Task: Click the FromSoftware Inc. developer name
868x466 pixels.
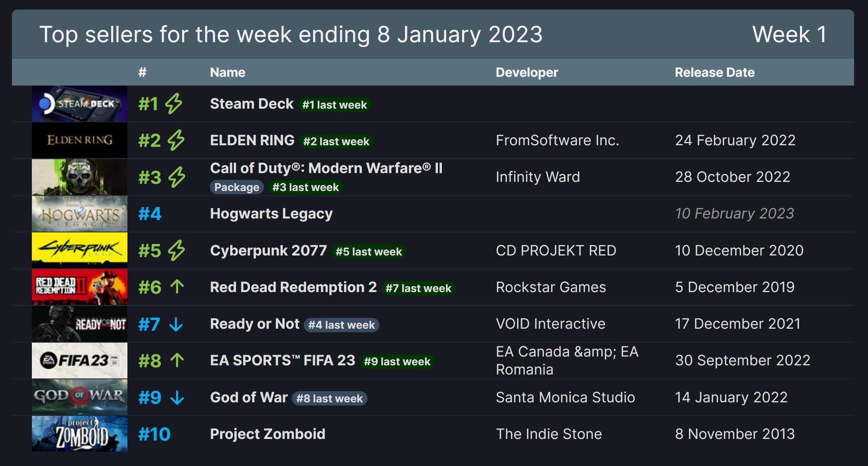Action: coord(557,140)
